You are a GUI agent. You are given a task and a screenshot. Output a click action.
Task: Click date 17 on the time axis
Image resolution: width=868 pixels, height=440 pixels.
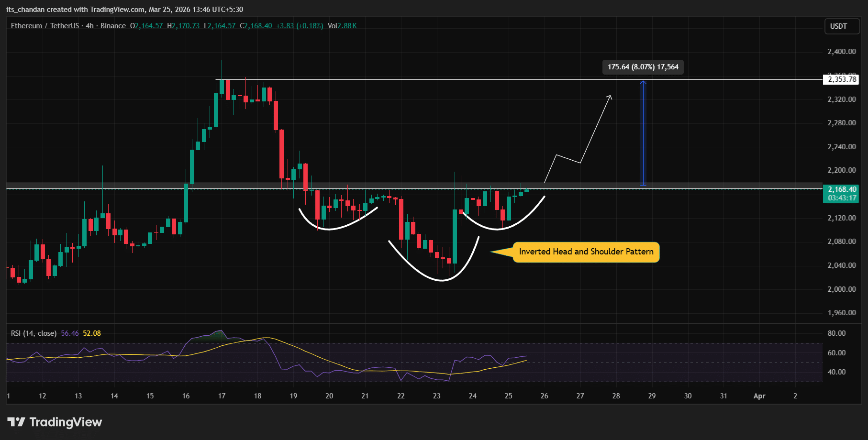222,396
